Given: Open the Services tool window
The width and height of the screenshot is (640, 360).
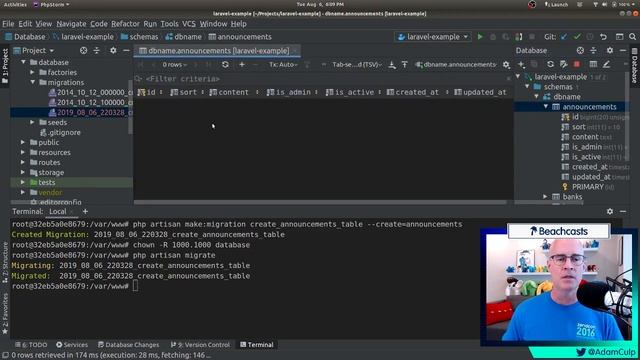Looking at the screenshot, I should coord(72,345).
